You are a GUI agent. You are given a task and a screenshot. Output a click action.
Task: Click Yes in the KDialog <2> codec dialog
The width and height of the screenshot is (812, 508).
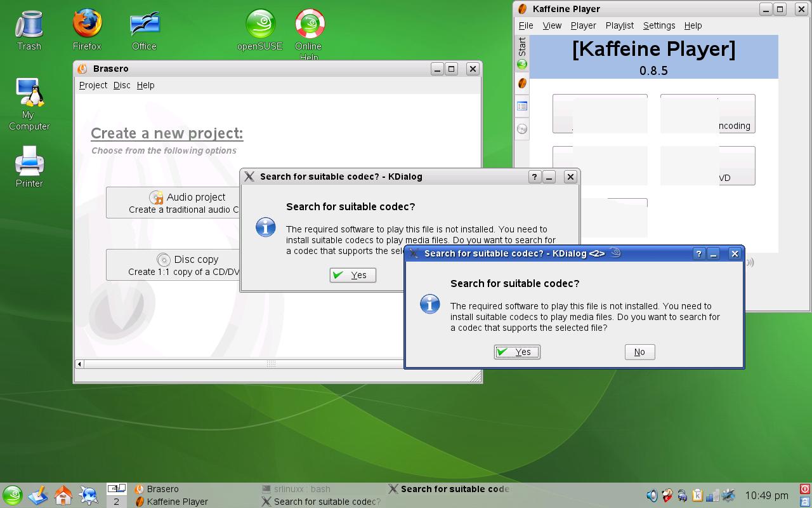coord(517,352)
